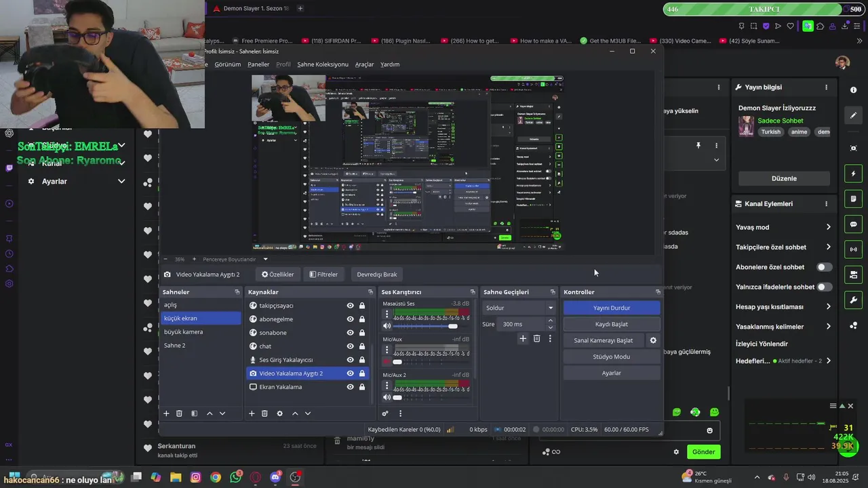Add a new source in Kaynaklar panel
This screenshot has height=488, width=868.
[252, 413]
